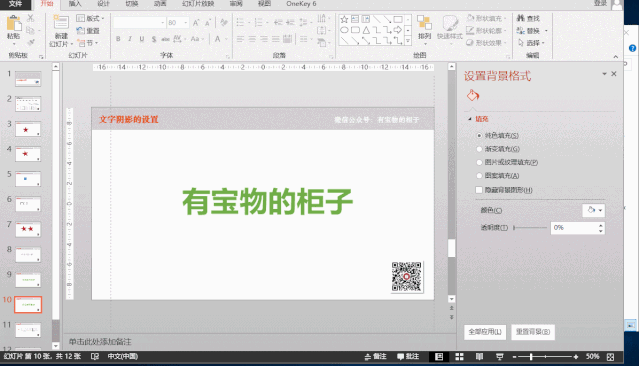Select the oval shape in gallery

[344, 30]
